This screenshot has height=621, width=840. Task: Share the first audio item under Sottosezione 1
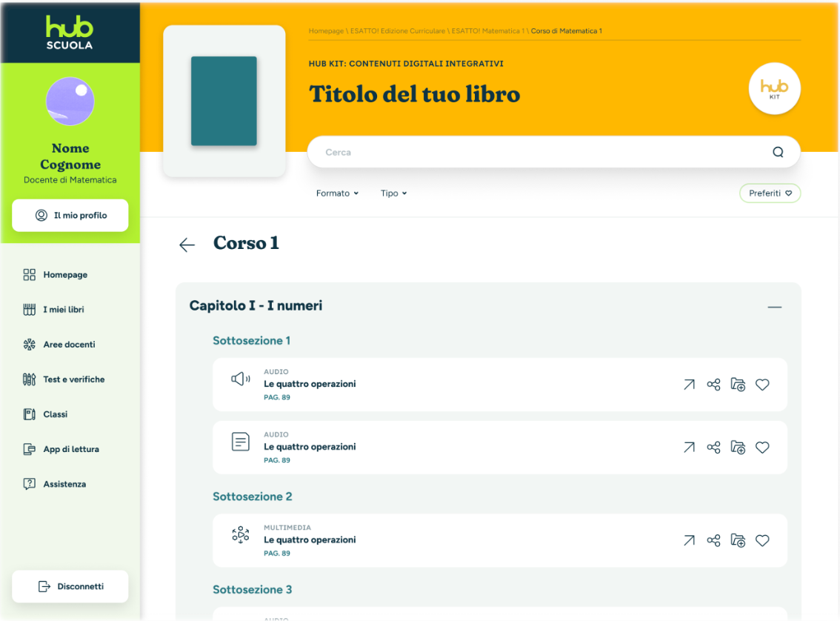tap(713, 385)
